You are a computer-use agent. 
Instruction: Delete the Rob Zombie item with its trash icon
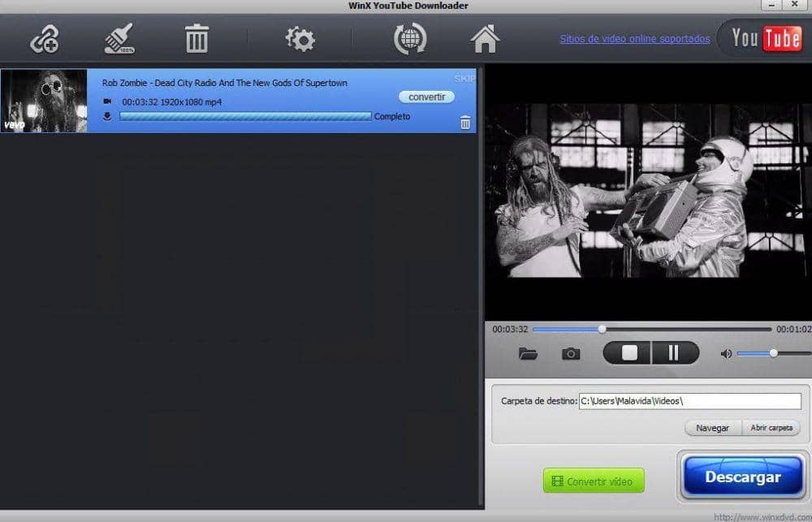[465, 123]
